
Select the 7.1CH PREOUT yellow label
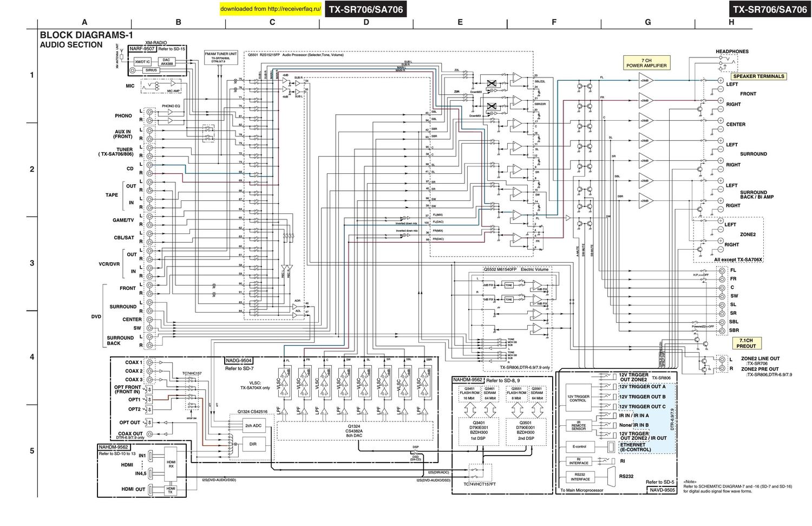(x=746, y=343)
